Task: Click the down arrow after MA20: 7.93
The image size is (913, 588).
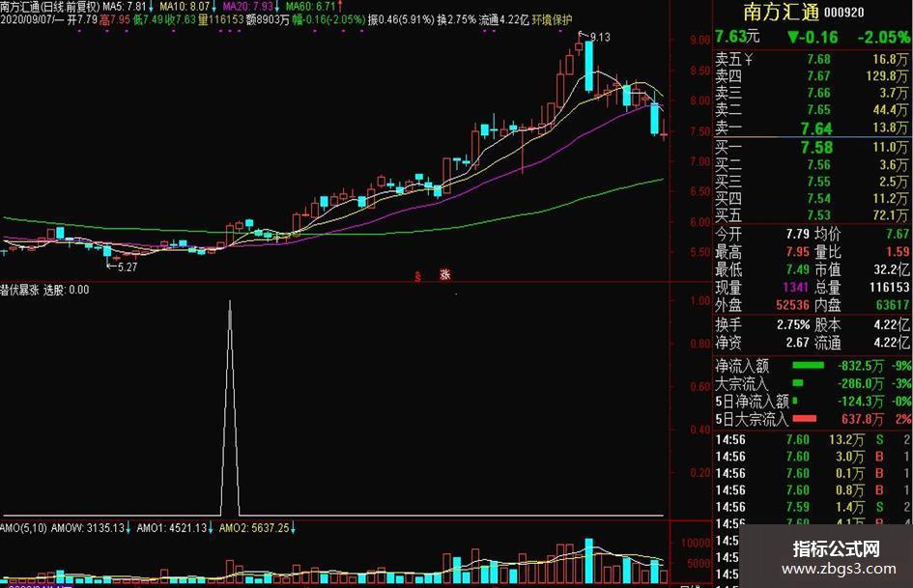Action: pos(277,7)
